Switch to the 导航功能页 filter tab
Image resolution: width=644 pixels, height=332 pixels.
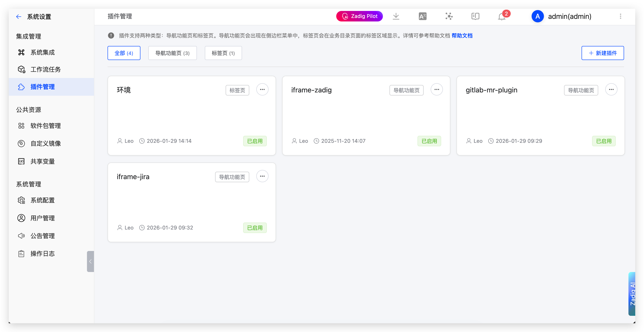click(x=172, y=53)
